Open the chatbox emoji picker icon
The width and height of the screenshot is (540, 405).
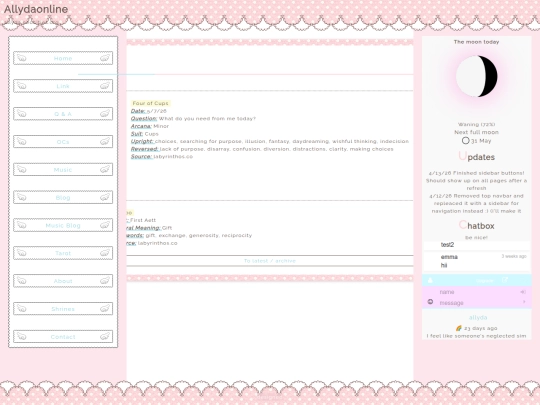430,302
